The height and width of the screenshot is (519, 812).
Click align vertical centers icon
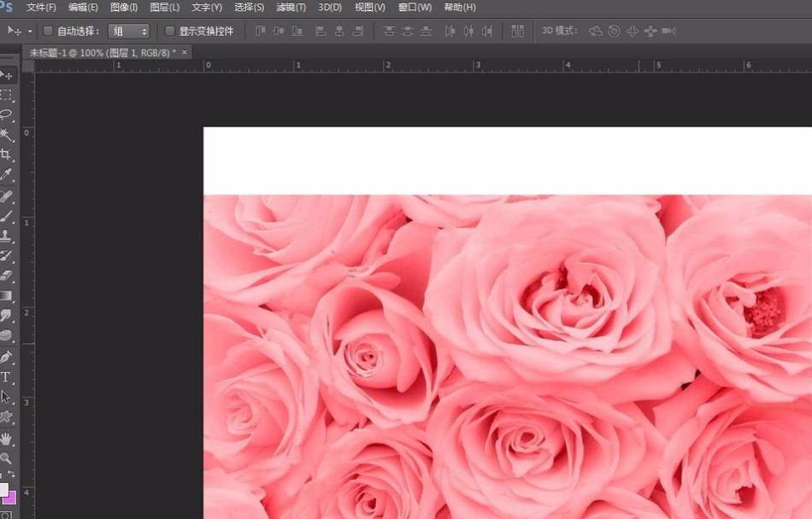tap(279, 31)
